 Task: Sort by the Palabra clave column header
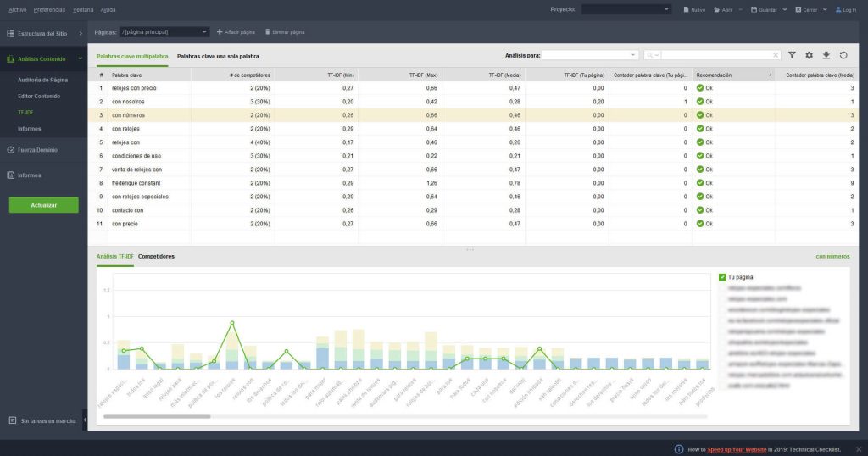[149, 75]
